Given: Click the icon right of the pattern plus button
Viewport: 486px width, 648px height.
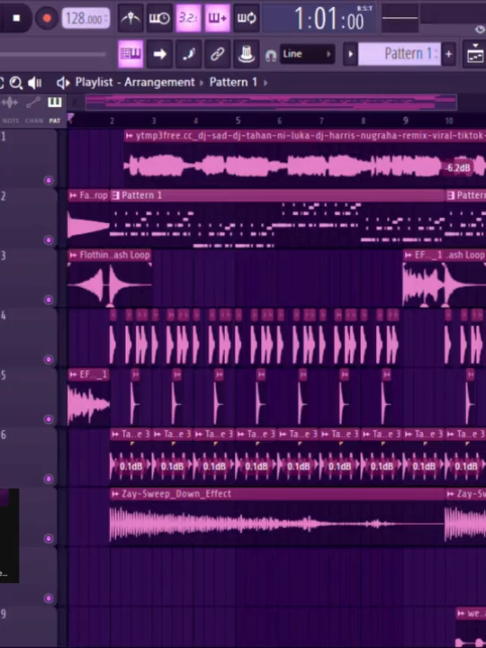Looking at the screenshot, I should click(474, 54).
